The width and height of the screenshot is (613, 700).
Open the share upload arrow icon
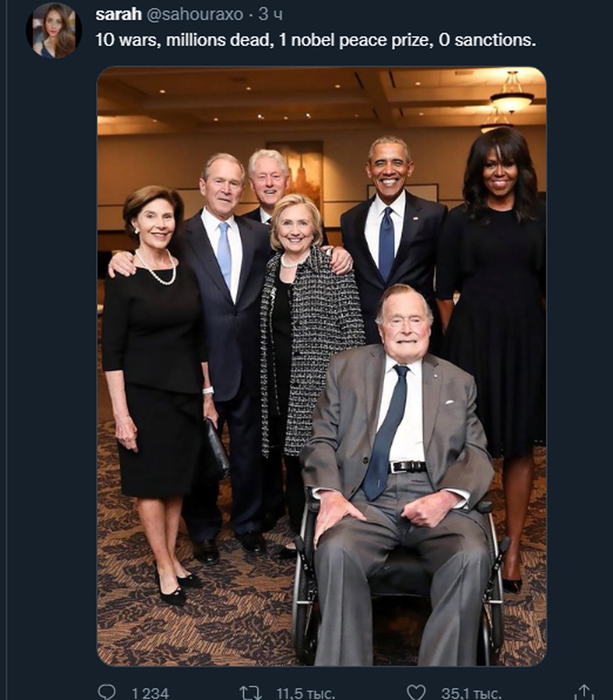point(586,692)
